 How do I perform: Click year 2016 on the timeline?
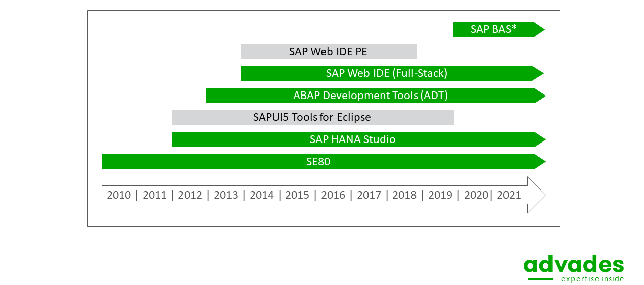click(x=333, y=195)
